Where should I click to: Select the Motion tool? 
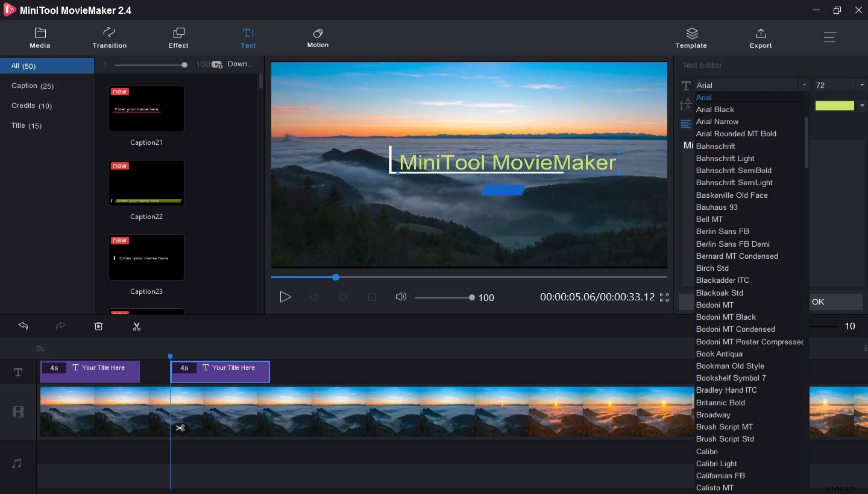coord(318,38)
